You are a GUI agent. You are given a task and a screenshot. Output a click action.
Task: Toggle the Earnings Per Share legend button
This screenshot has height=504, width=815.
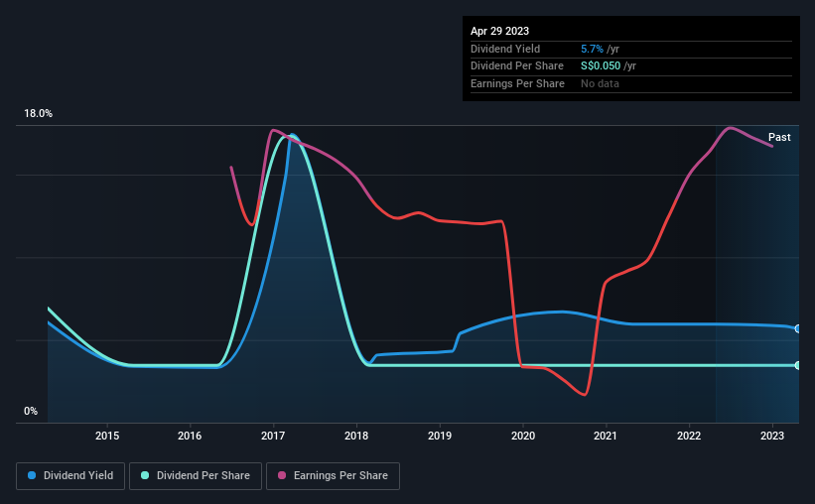333,476
